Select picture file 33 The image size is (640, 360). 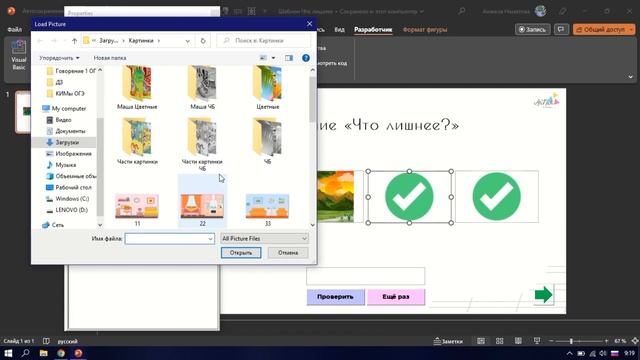tap(267, 210)
